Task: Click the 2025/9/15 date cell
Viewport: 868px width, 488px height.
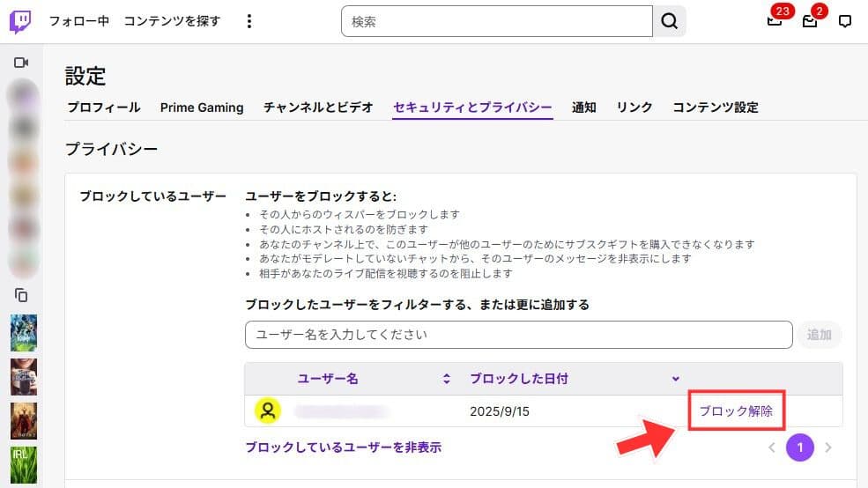Action: click(500, 411)
